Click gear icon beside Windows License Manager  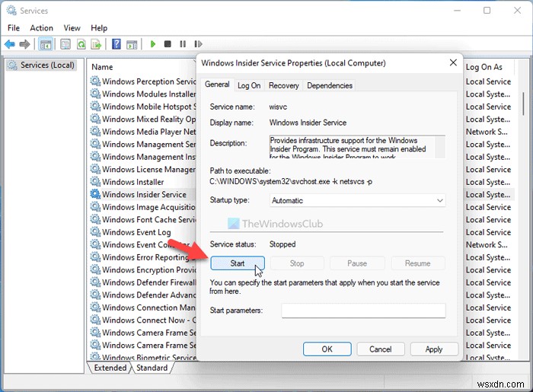tap(95, 169)
